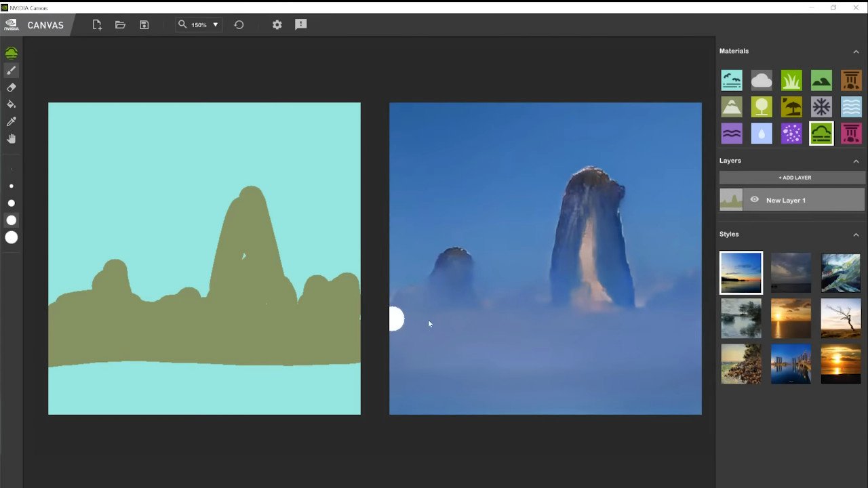Choose the largest brush size dot
Viewport: 868px width, 488px height.
tap(11, 237)
